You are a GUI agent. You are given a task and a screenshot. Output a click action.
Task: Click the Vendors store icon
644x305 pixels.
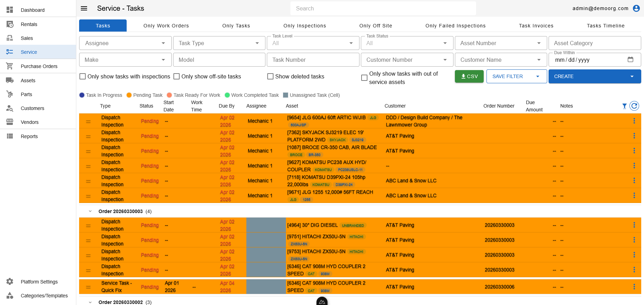coord(10,122)
